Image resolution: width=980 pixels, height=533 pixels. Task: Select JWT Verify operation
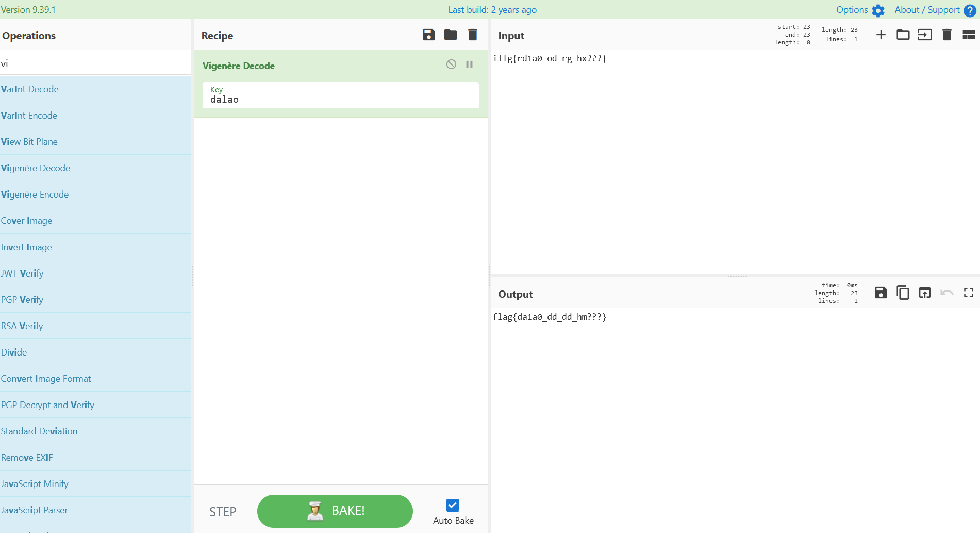[96, 273]
